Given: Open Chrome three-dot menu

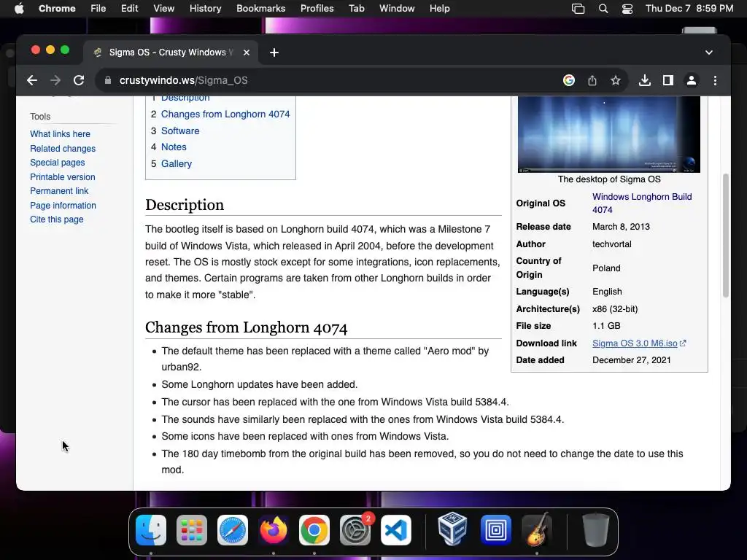Looking at the screenshot, I should [715, 80].
